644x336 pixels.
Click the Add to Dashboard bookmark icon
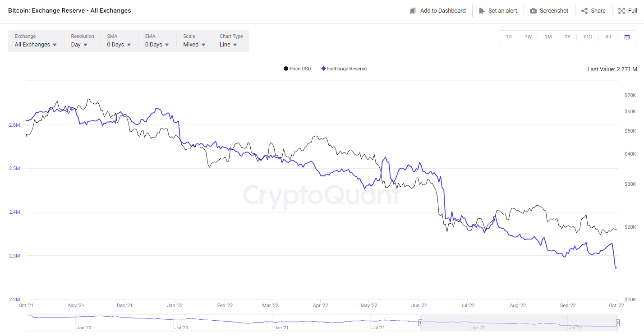[413, 11]
